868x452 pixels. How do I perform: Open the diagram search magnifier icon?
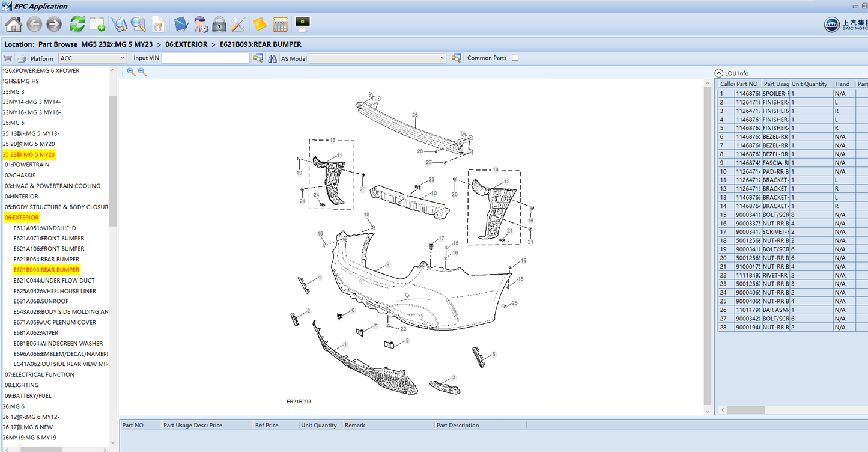click(120, 24)
